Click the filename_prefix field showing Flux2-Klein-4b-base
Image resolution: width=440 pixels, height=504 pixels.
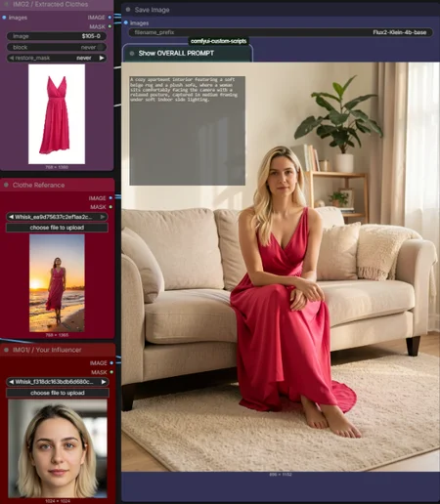tap(281, 32)
